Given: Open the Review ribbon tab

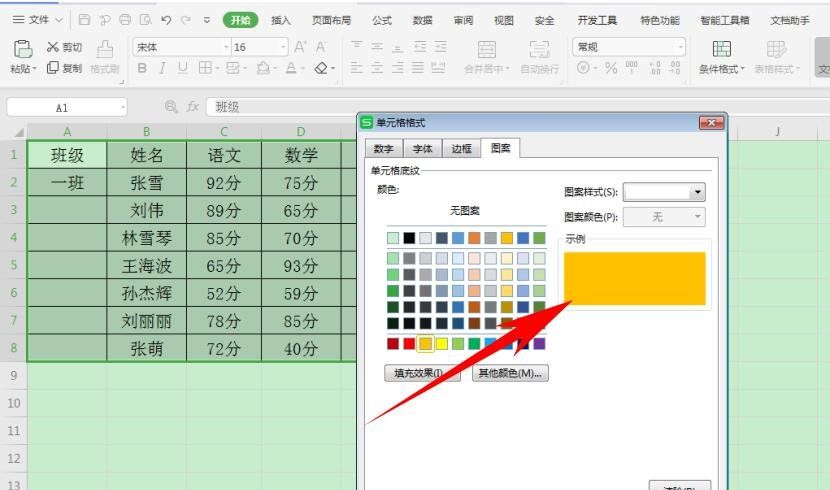Looking at the screenshot, I should pyautogui.click(x=463, y=20).
